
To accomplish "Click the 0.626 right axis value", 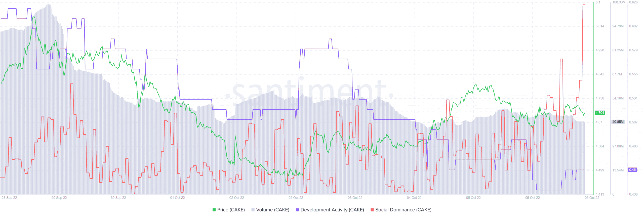I will [633, 2].
